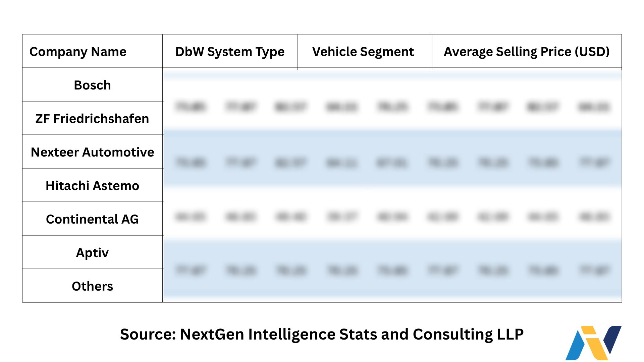This screenshot has width=644, height=362.
Task: Click last blurred value in Aptiv band
Action: click(x=594, y=270)
